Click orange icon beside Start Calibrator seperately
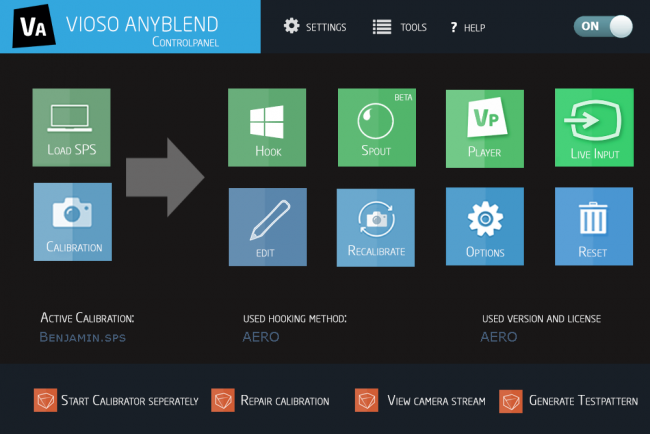This screenshot has height=434, width=650. (x=45, y=400)
